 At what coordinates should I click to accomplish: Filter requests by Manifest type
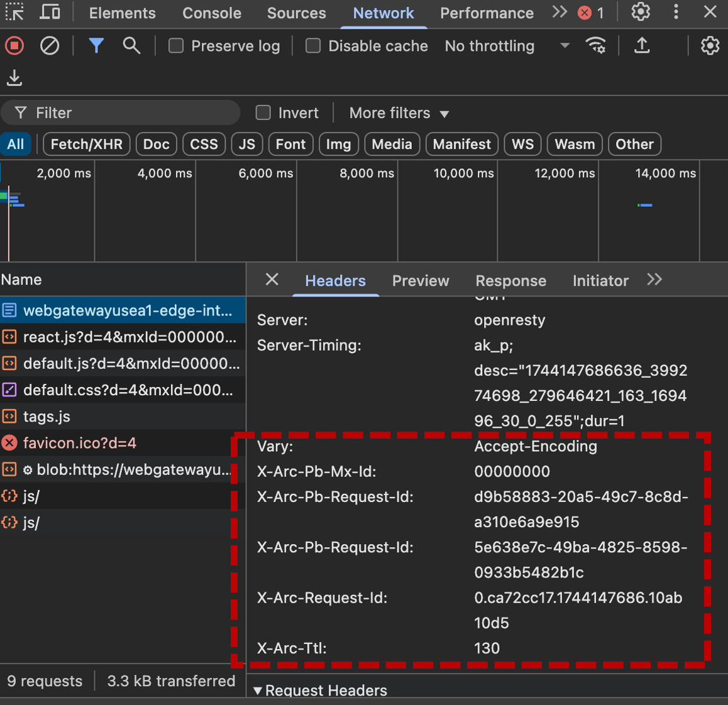click(x=462, y=144)
